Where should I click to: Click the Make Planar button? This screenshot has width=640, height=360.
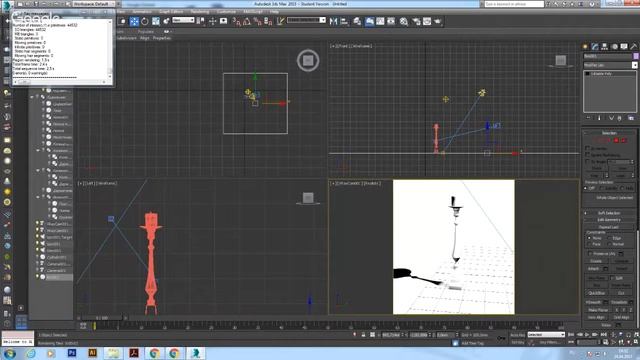click(598, 310)
